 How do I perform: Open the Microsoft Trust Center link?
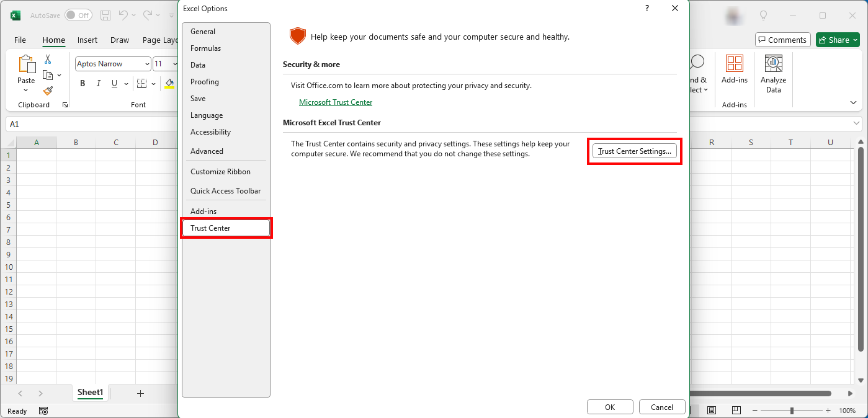(x=335, y=102)
